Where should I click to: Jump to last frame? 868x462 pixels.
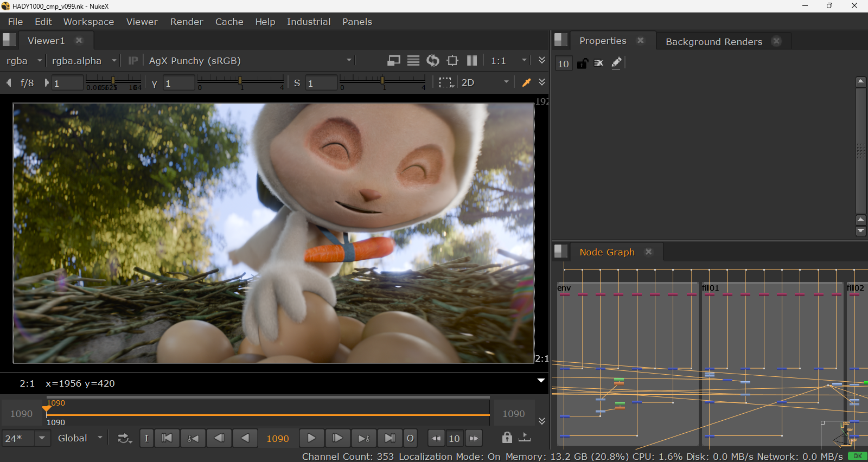click(390, 438)
